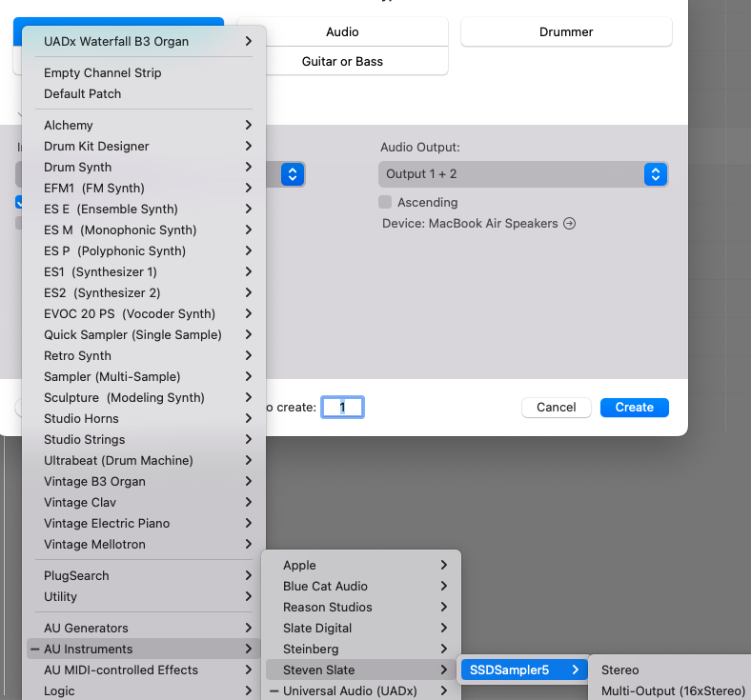Enable the Ascending checkbox
Screen dimensions: 751x700
385,203
